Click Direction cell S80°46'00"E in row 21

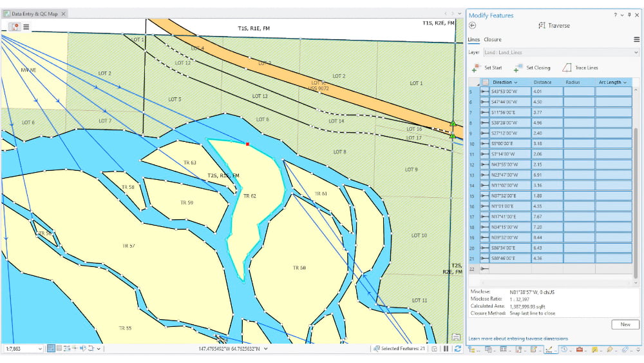[x=510, y=259]
